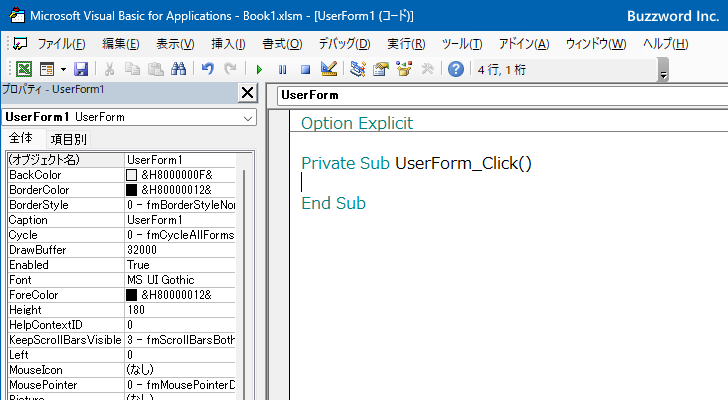Open the 実行(R) menu

pos(406,44)
